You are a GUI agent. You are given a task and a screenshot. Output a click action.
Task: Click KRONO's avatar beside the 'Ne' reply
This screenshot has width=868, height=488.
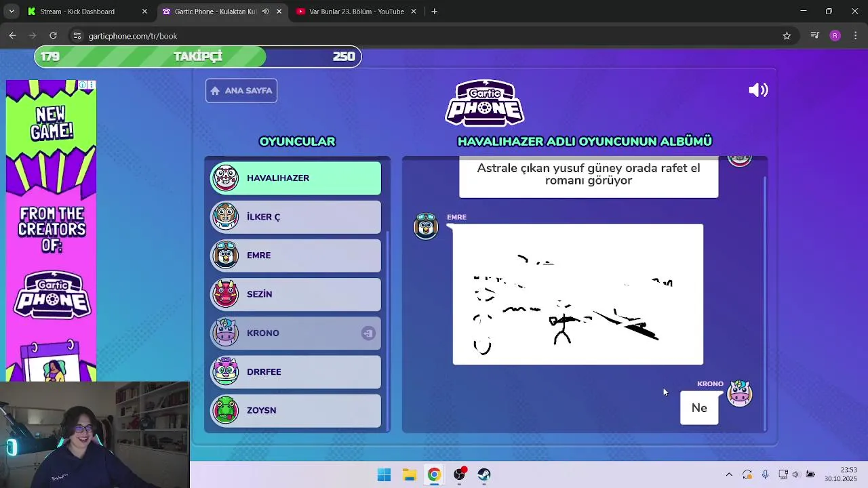point(739,393)
